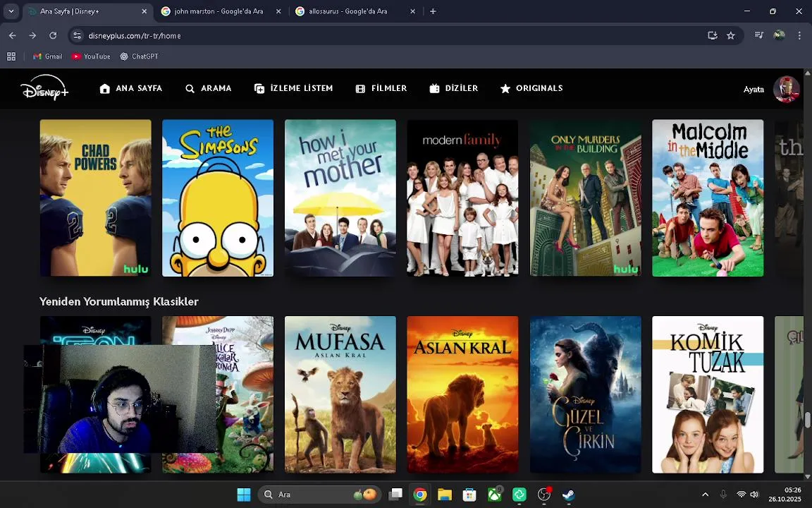The height and width of the screenshot is (508, 812).
Task: Open the Originals section
Action: [531, 89]
